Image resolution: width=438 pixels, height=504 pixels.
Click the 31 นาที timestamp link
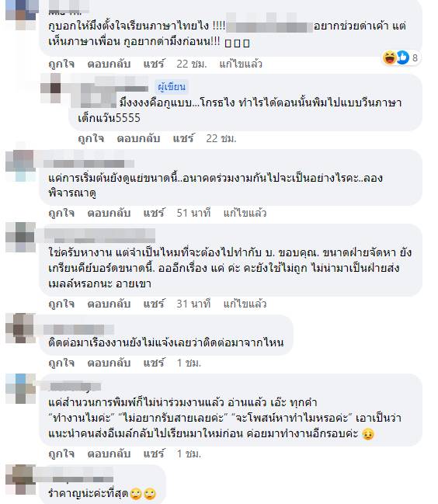point(193,304)
